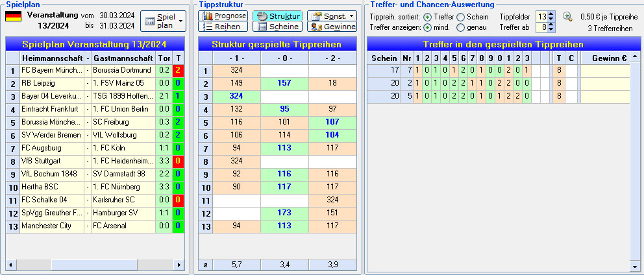
Task: Click the average value 5,7
Action: click(x=236, y=265)
